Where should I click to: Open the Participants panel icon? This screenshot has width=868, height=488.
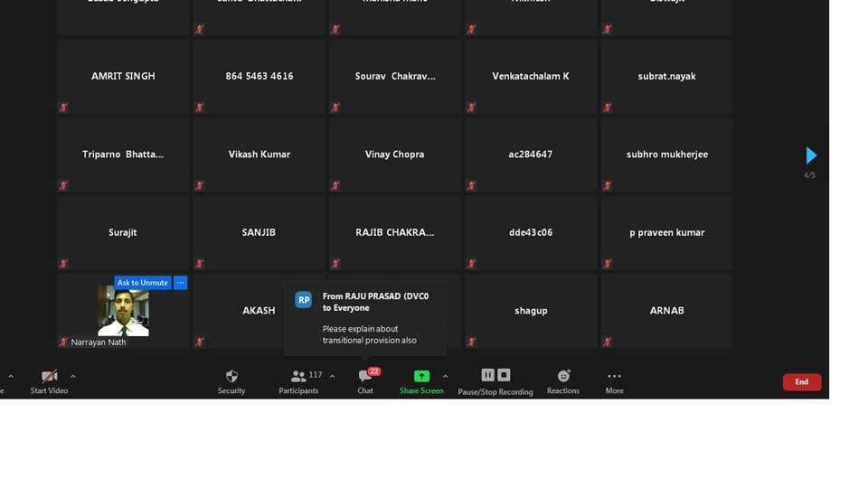(x=298, y=376)
